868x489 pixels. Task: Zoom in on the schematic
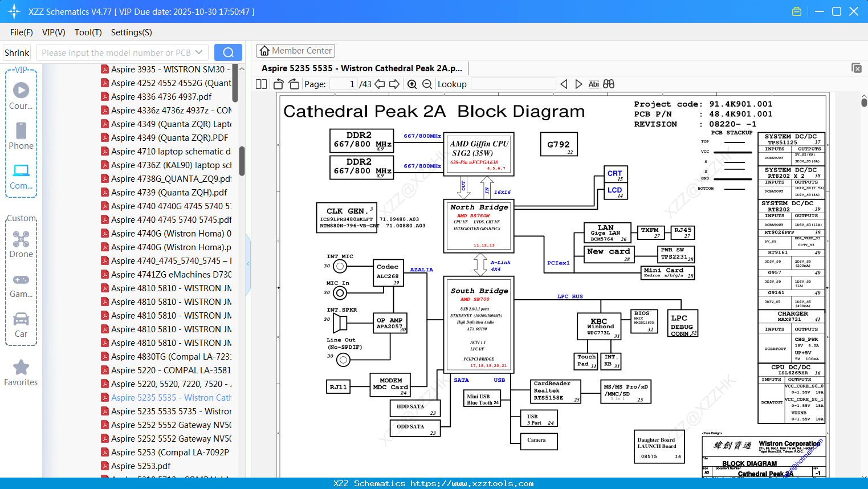coord(412,84)
